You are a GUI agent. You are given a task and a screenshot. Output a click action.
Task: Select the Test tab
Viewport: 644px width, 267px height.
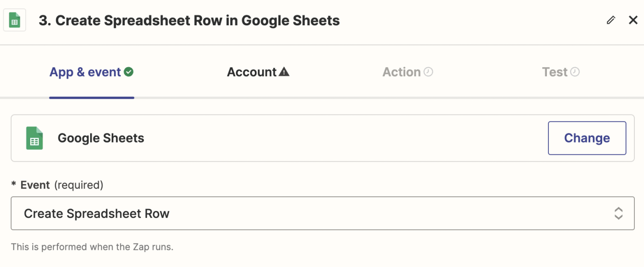tap(555, 72)
